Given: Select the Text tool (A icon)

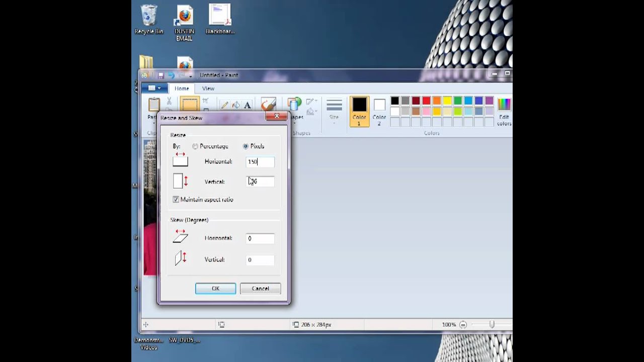Looking at the screenshot, I should 247,105.
